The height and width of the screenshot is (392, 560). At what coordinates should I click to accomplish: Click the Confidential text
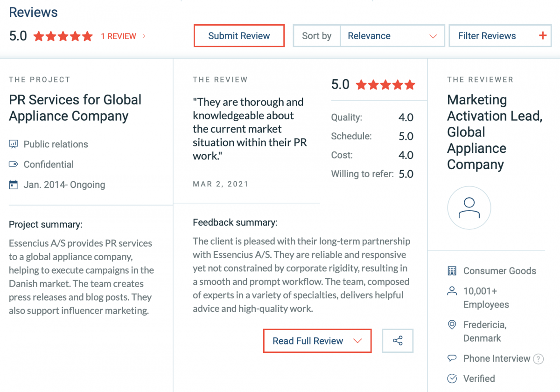49,165
